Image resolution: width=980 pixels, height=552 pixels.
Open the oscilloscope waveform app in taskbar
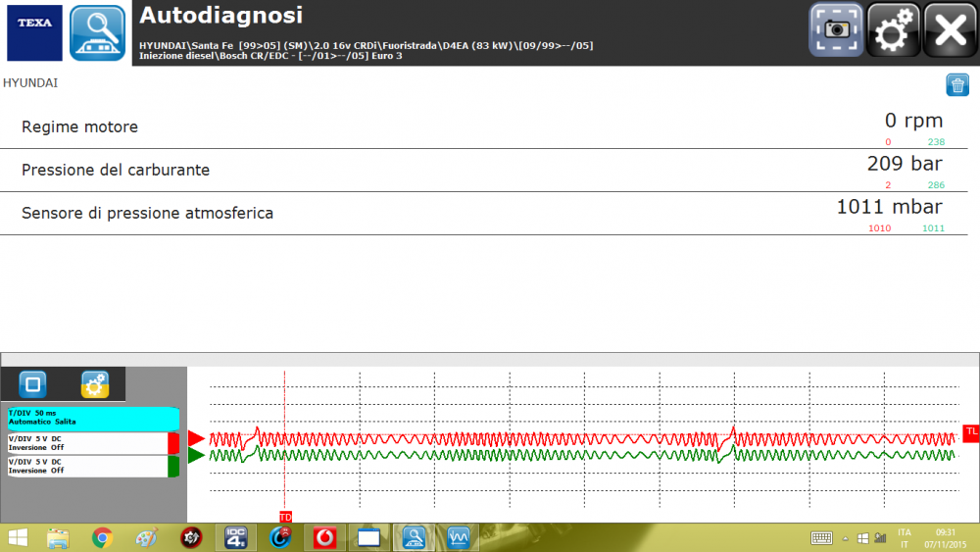[459, 537]
